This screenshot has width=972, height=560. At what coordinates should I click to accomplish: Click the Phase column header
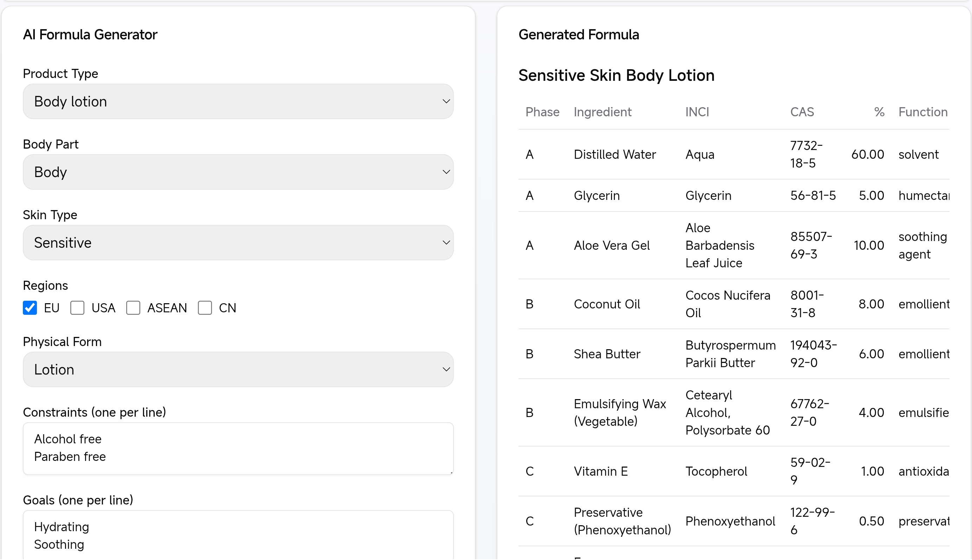tap(542, 112)
